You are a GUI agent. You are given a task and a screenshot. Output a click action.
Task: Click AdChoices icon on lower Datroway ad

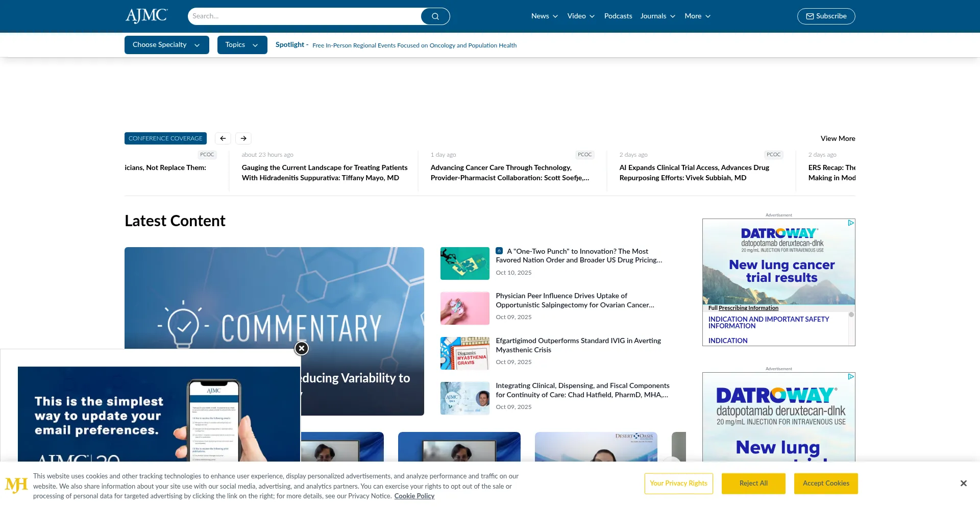(x=851, y=377)
